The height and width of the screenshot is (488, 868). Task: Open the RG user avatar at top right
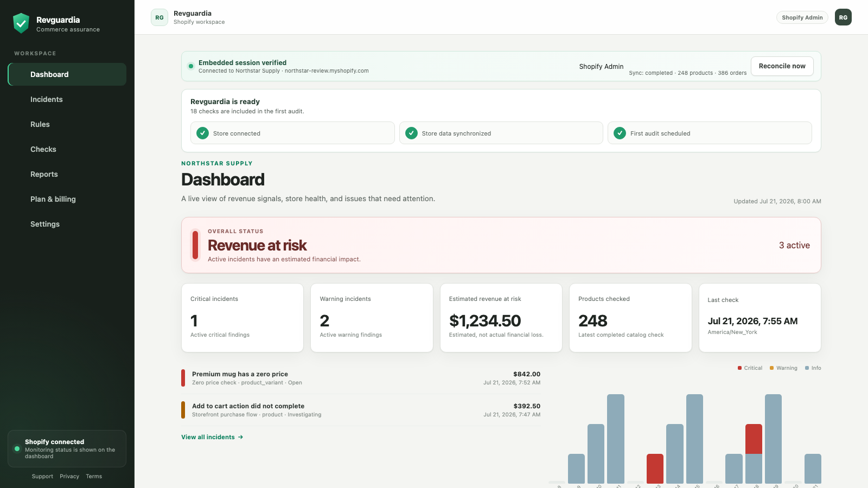pos(843,17)
